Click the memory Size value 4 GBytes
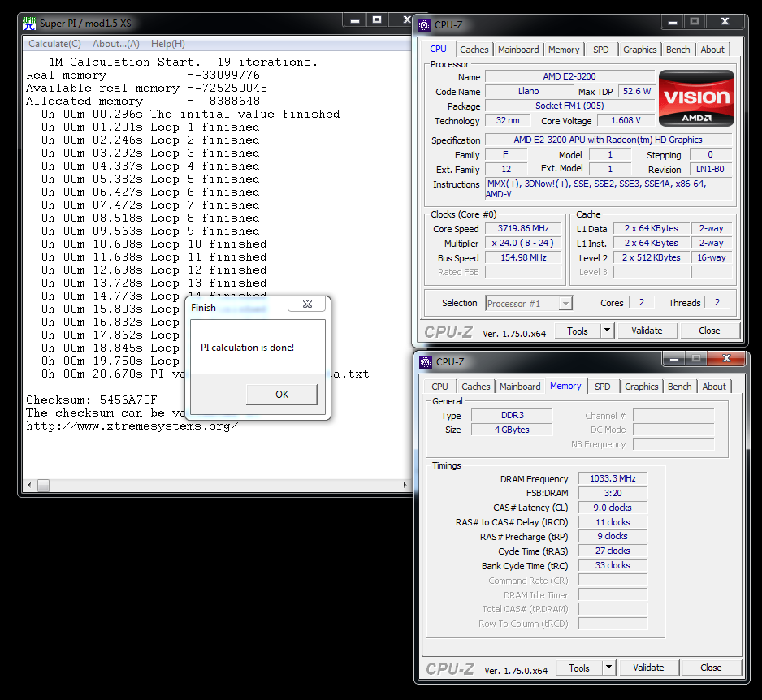 pos(513,430)
